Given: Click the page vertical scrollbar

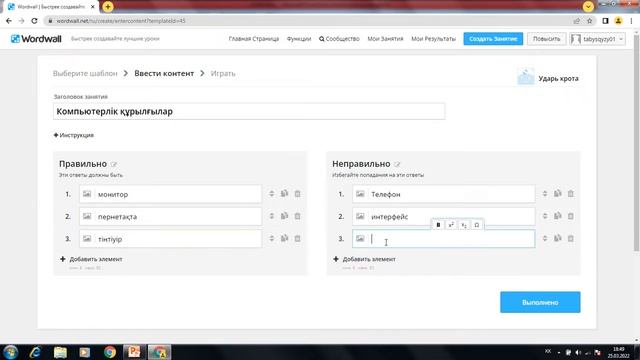Looking at the screenshot, I should (636, 143).
